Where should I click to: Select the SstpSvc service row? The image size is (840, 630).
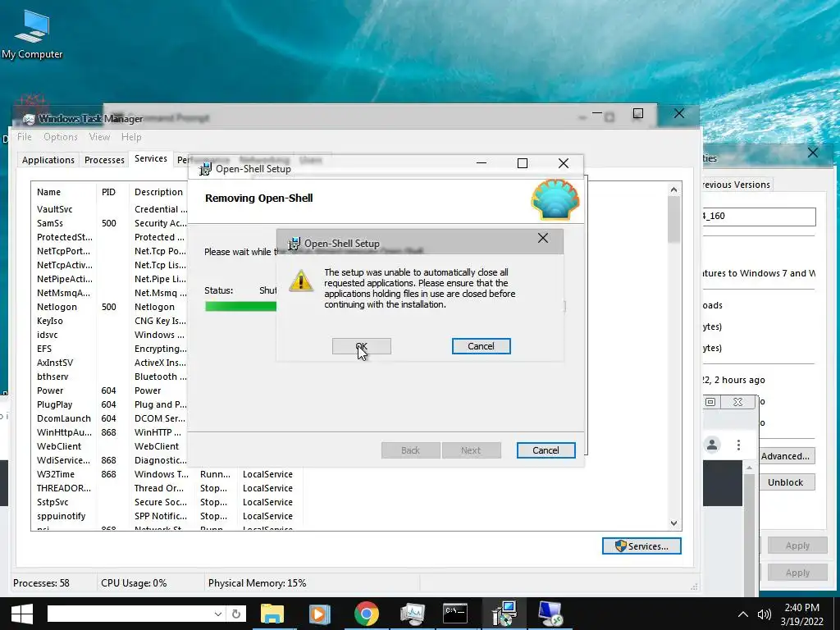pos(166,501)
